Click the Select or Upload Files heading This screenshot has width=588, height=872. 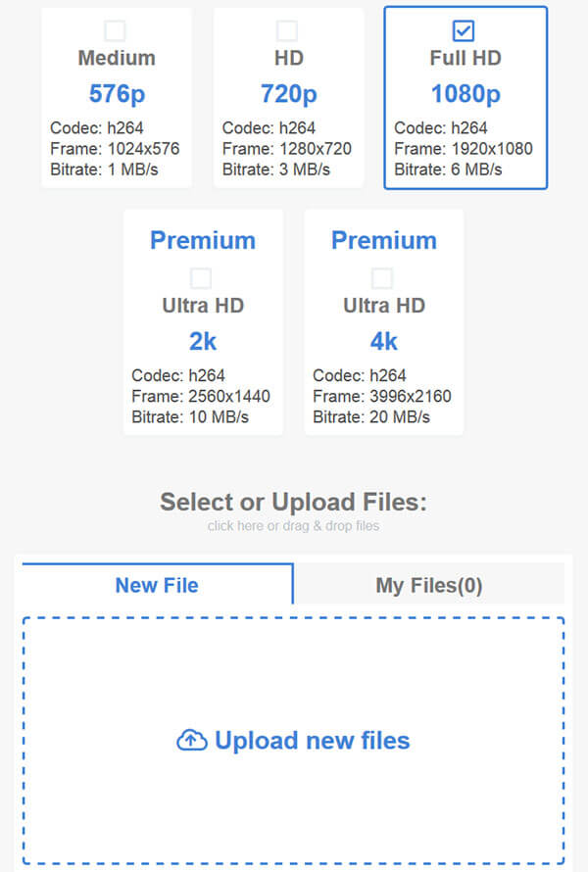(293, 502)
